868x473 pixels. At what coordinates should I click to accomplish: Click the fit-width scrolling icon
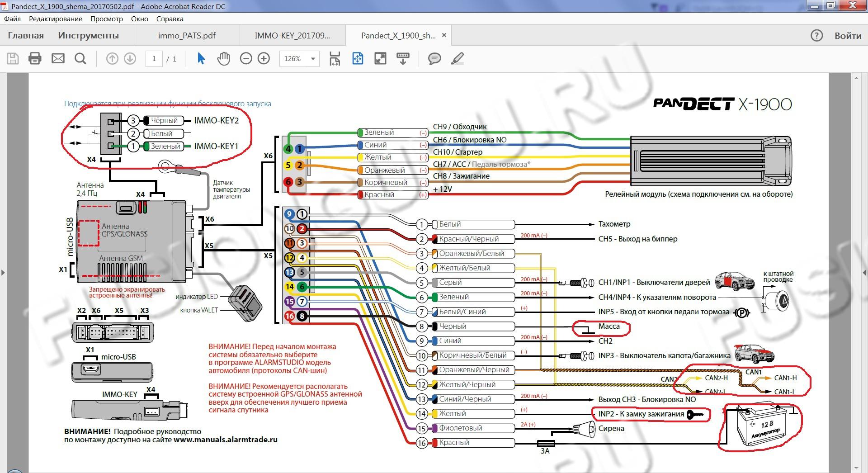[335, 59]
